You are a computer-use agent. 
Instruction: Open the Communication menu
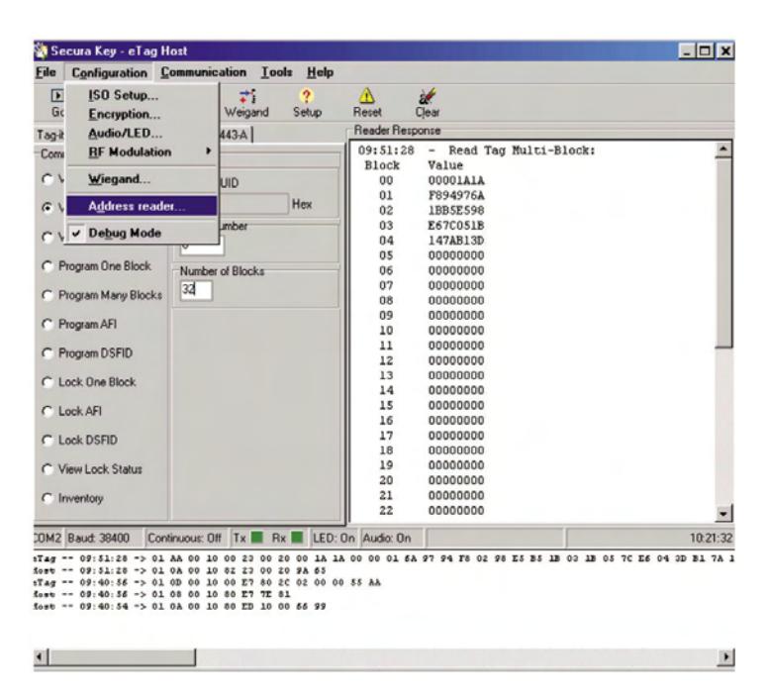click(x=204, y=72)
